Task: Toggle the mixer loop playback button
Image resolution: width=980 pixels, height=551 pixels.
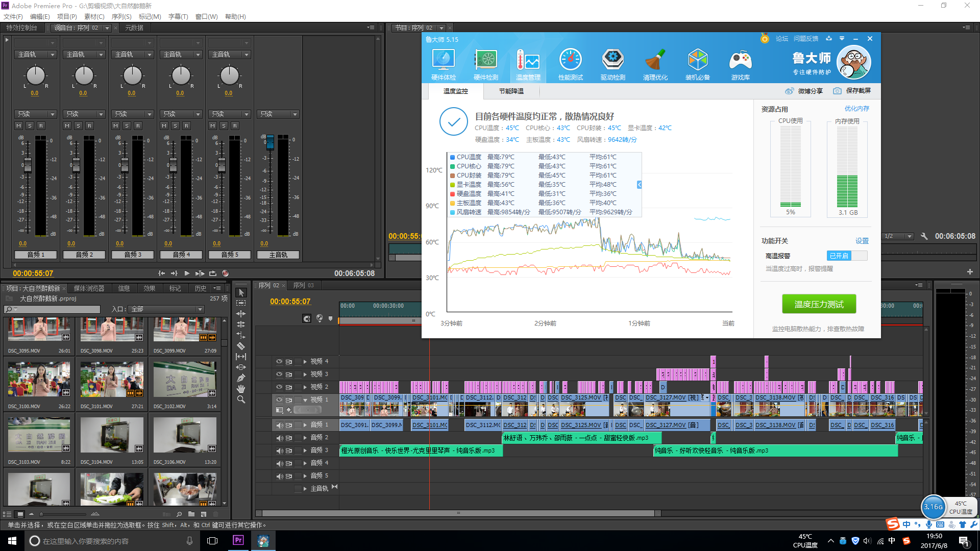Action: pyautogui.click(x=213, y=273)
